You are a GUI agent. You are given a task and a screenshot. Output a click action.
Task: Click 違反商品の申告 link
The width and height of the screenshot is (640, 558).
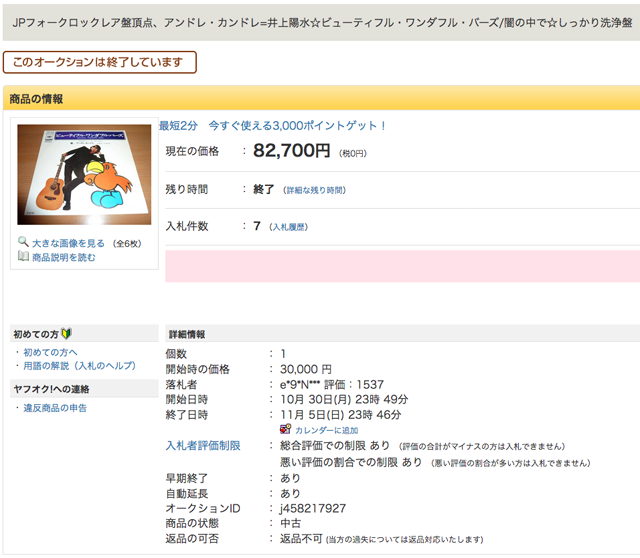(55, 408)
